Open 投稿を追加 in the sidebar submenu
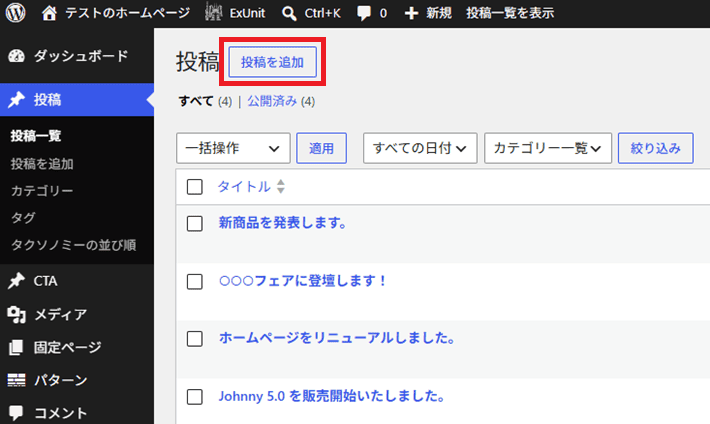Image resolution: width=710 pixels, height=424 pixels. 42,164
